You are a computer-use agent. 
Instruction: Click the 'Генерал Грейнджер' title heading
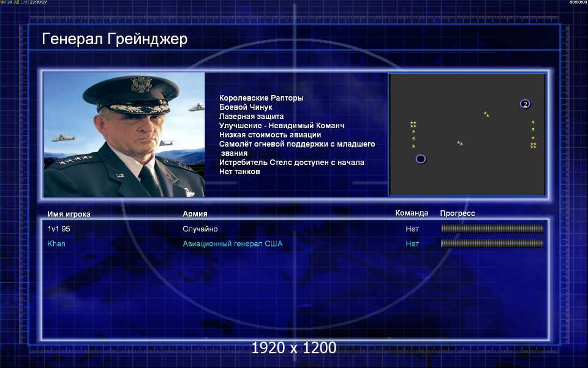point(115,39)
